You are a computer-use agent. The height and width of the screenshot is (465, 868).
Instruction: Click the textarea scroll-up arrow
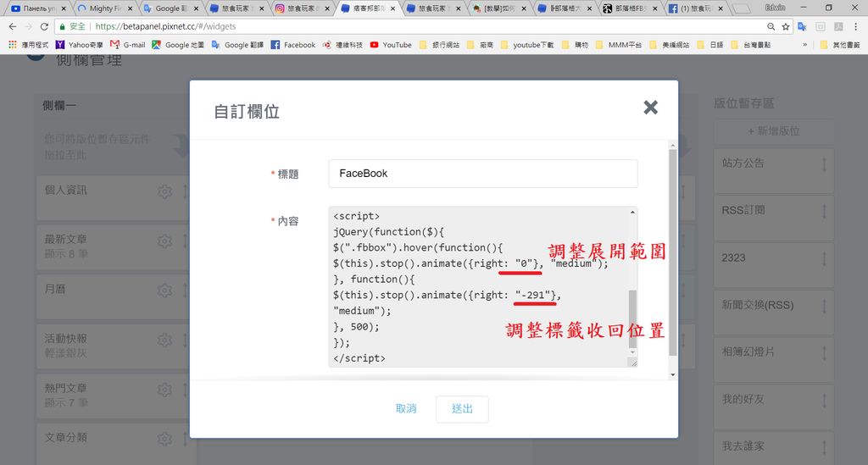coord(632,213)
